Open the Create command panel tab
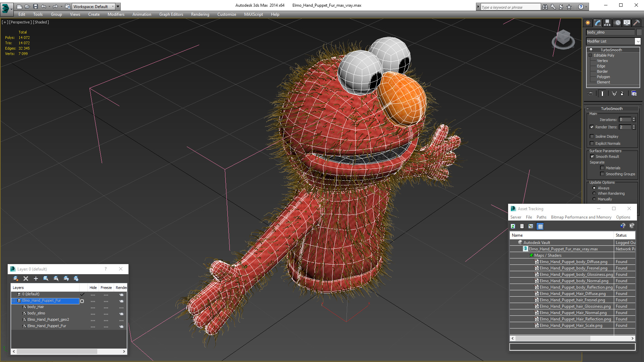 coord(588,23)
